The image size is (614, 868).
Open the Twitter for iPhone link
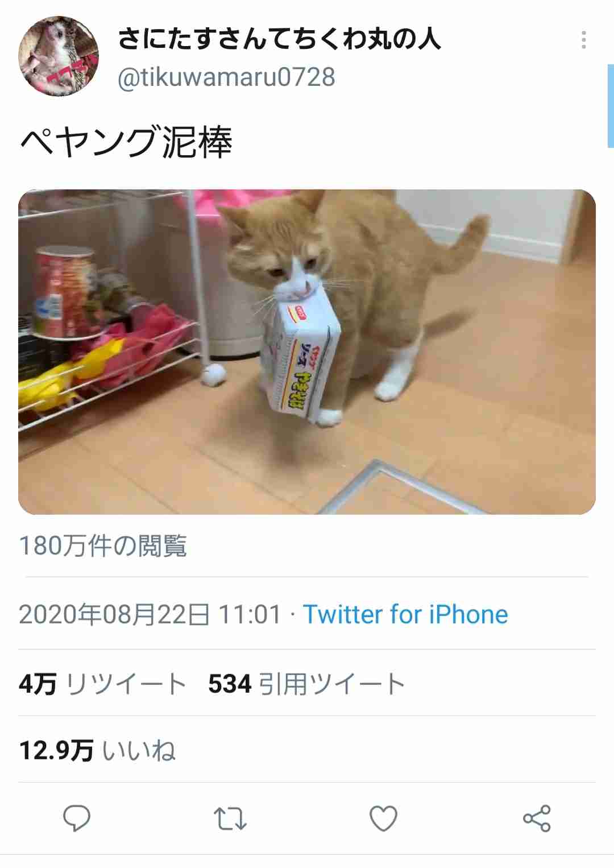coord(405,614)
